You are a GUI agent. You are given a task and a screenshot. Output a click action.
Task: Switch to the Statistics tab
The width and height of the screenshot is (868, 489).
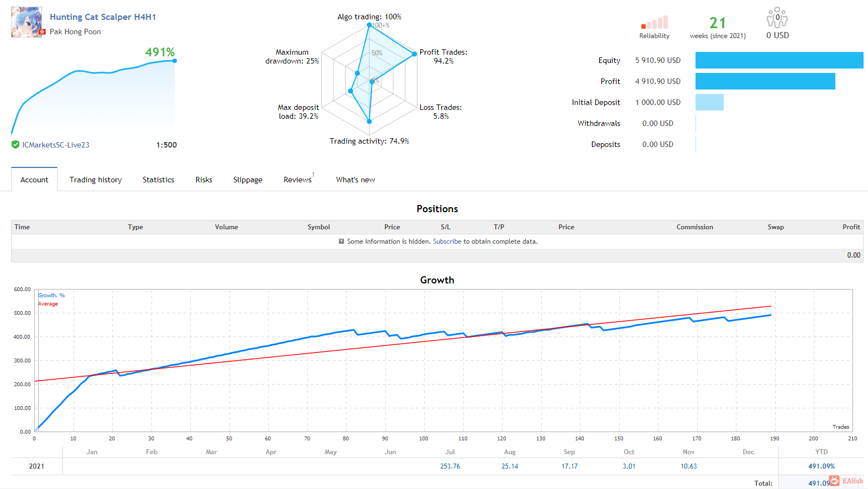(x=158, y=180)
